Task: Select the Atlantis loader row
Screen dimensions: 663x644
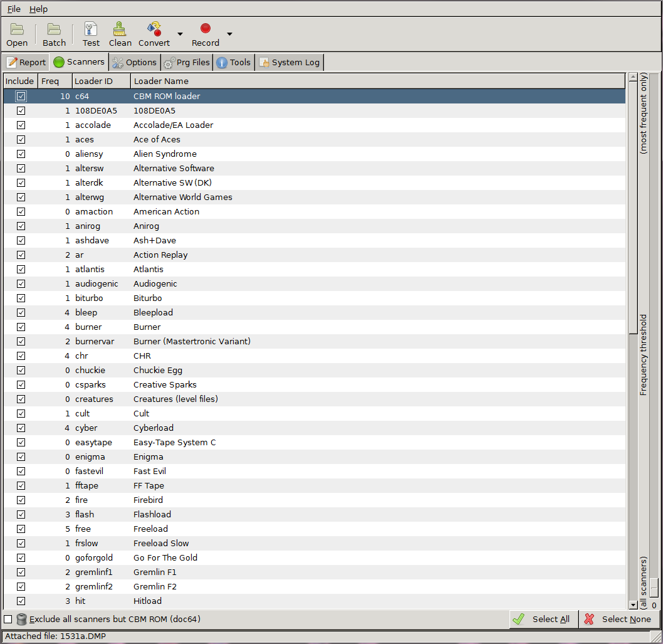Action: pos(315,270)
